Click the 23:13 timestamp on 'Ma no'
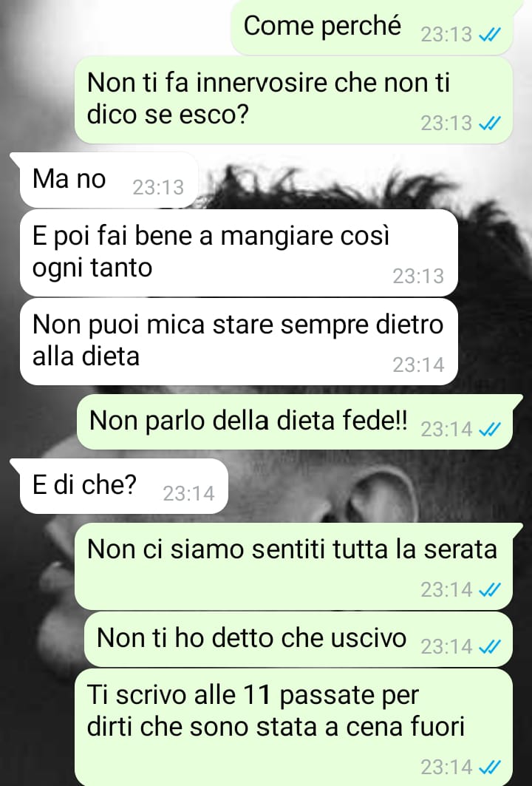The image size is (532, 786). [x=158, y=188]
